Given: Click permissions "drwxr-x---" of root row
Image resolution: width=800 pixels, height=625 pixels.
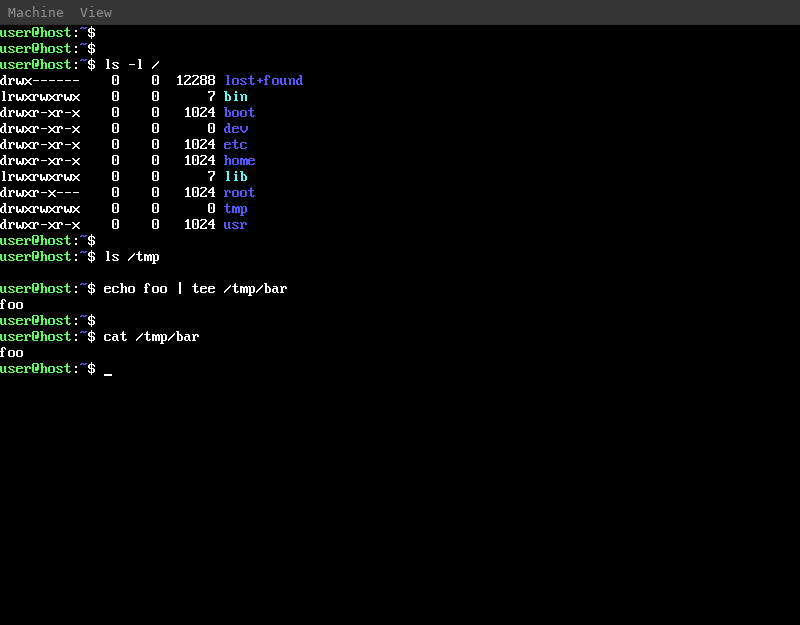Looking at the screenshot, I should (40, 192).
